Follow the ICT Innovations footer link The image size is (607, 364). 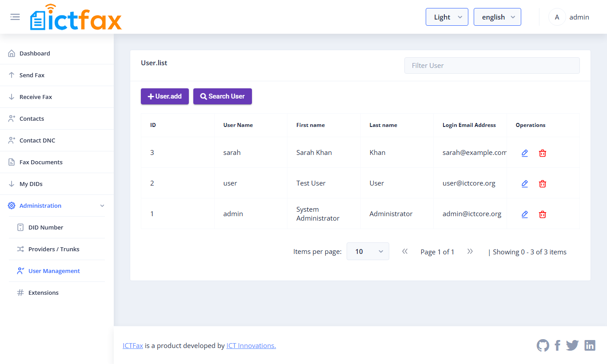[251, 345]
